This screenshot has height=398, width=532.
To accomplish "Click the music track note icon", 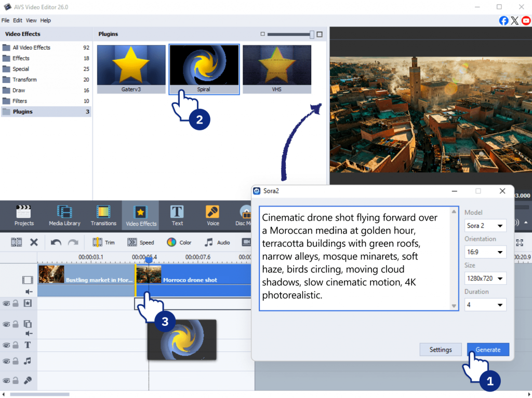I will [28, 361].
